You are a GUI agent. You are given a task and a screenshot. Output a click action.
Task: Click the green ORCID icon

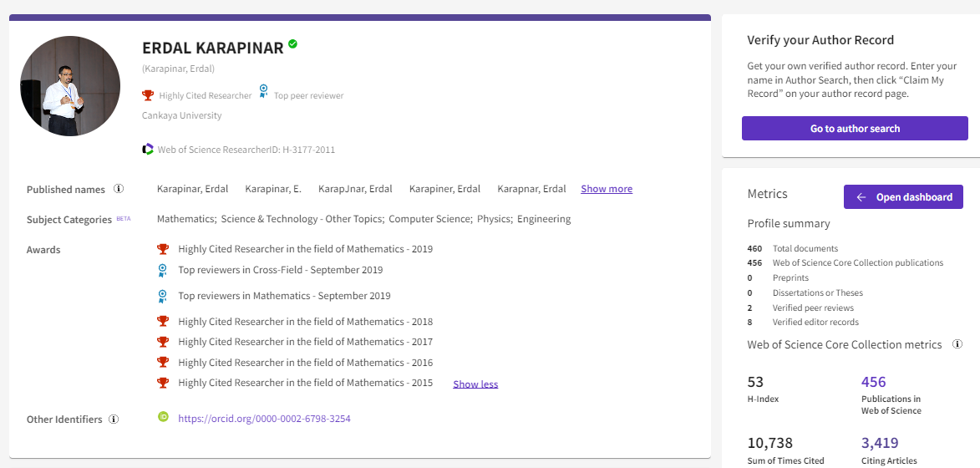pos(163,417)
